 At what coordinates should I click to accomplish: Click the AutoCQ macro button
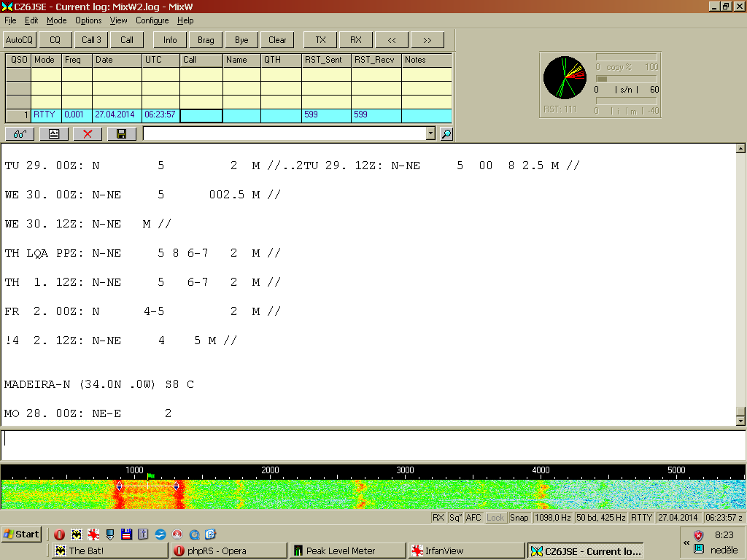20,40
